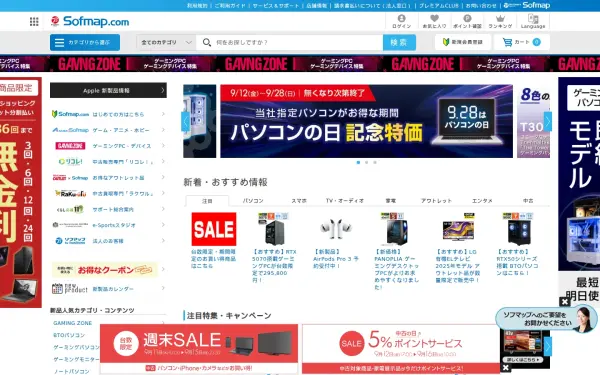Expand the 新製品カレンダー row chevron
The height and width of the screenshot is (375, 600).
(163, 289)
